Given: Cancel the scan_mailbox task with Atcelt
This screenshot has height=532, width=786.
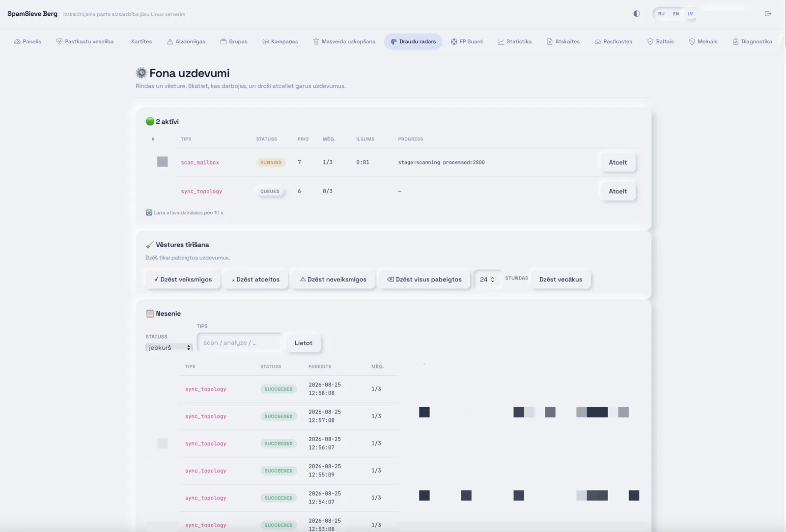Looking at the screenshot, I should point(618,163).
